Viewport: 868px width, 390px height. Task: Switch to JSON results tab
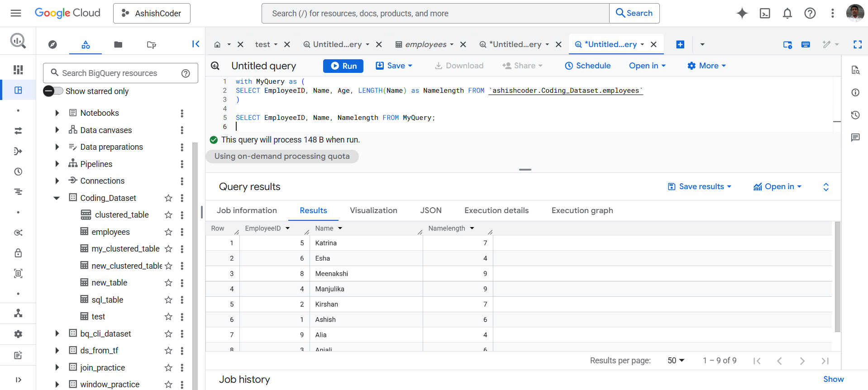[431, 210]
